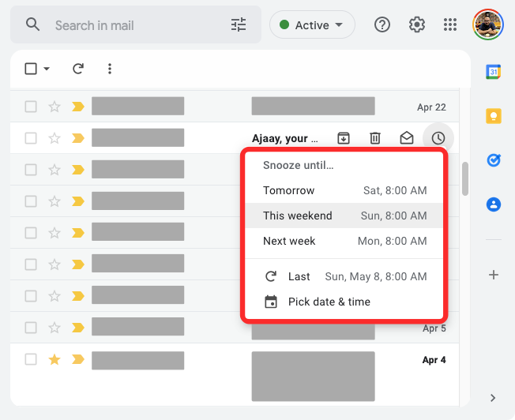This screenshot has height=420, width=515.
Task: Snooze until Tomorrow Sat 8:00 AM
Action: (x=344, y=190)
